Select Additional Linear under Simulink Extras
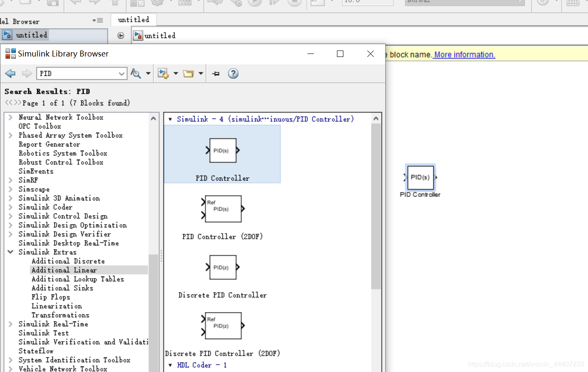This screenshot has height=372, width=588. [x=64, y=270]
